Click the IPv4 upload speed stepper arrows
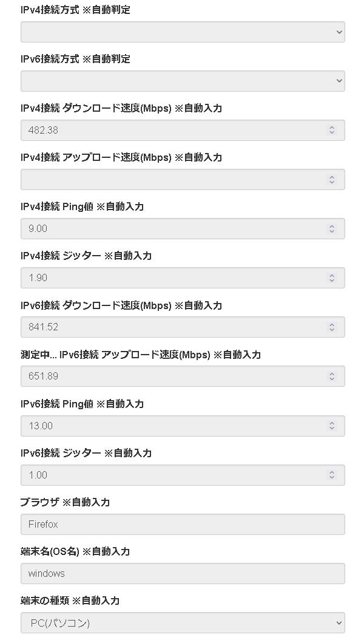This screenshot has width=364, height=640. (x=332, y=179)
